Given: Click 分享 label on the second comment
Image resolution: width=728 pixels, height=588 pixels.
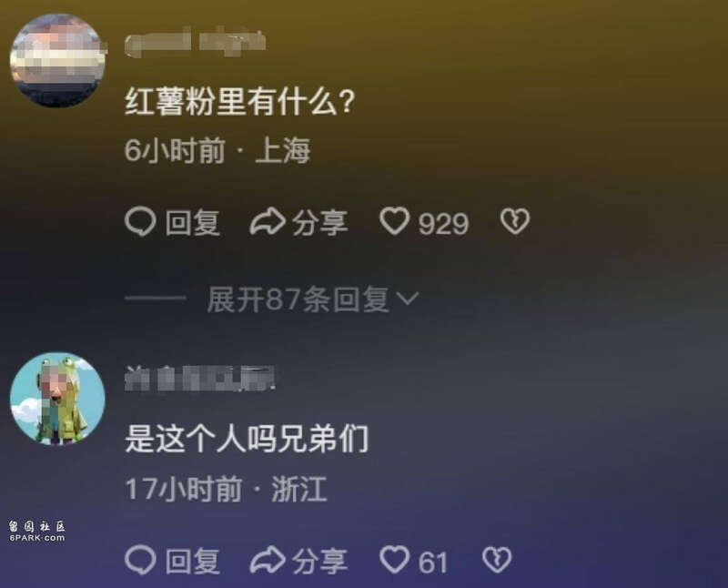Looking at the screenshot, I should pos(320,561).
